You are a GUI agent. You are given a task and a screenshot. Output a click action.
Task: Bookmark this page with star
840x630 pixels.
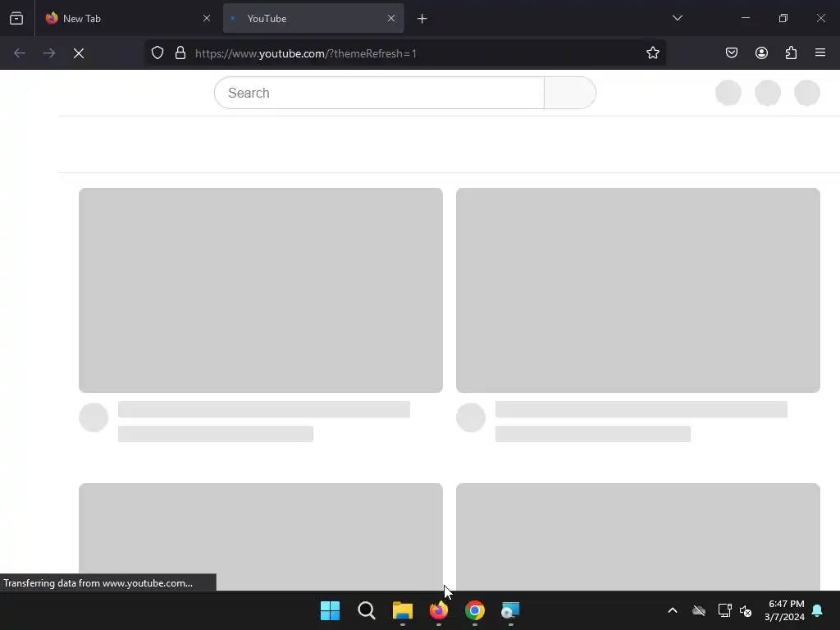click(x=652, y=53)
